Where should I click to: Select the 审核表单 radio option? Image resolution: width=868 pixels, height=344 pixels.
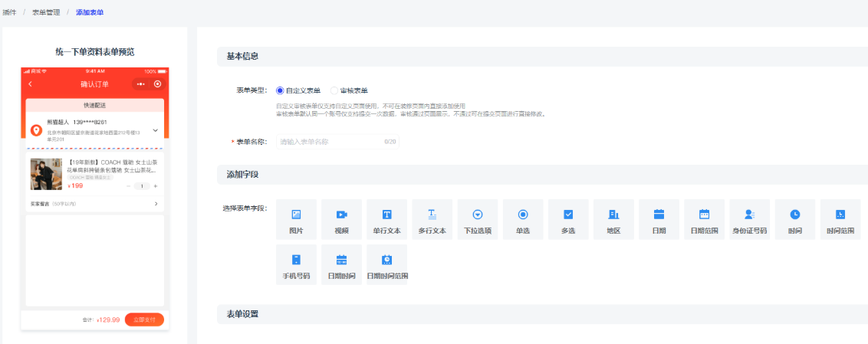[x=334, y=90]
